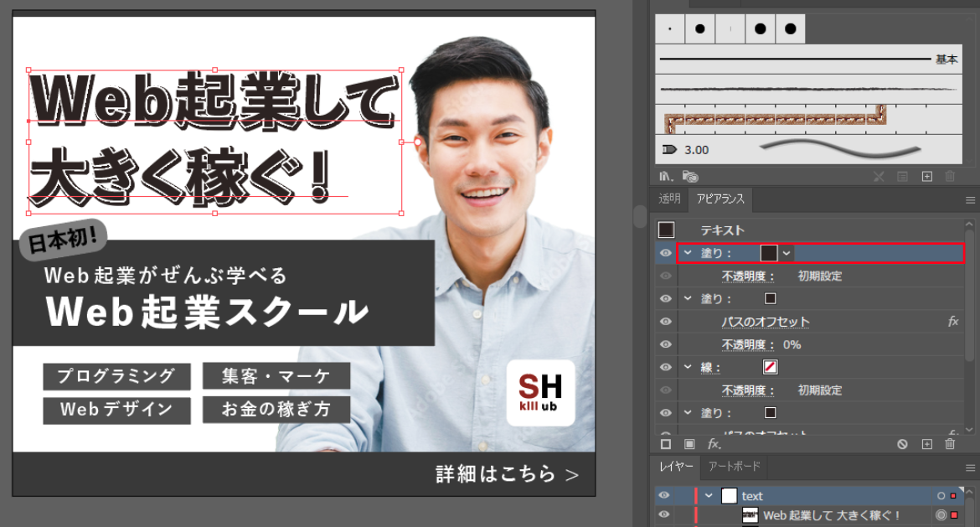980x527 pixels.
Task: Hide the 塗り fill above パスのオフセット
Action: coord(666,299)
